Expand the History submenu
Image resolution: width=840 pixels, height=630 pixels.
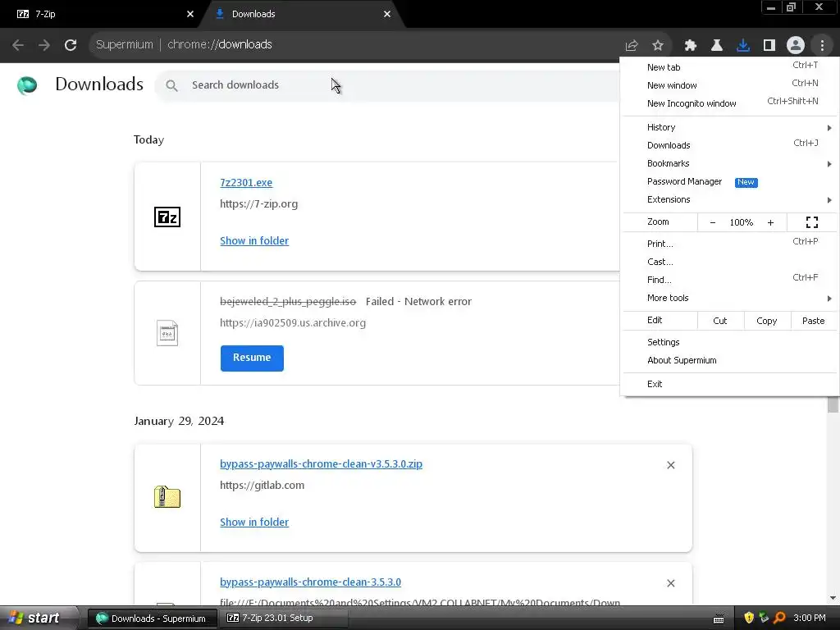[729, 127]
